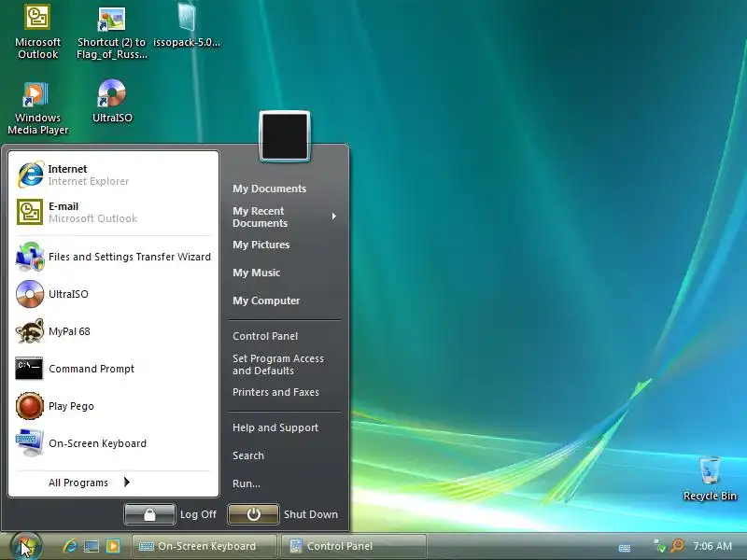The height and width of the screenshot is (560, 747).
Task: Expand All Programs list
Action: click(x=89, y=483)
